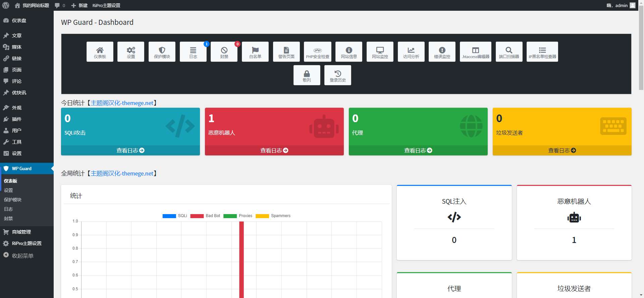This screenshot has width=644, height=298.
Task: Open the admin user account menu
Action: pos(621,5)
